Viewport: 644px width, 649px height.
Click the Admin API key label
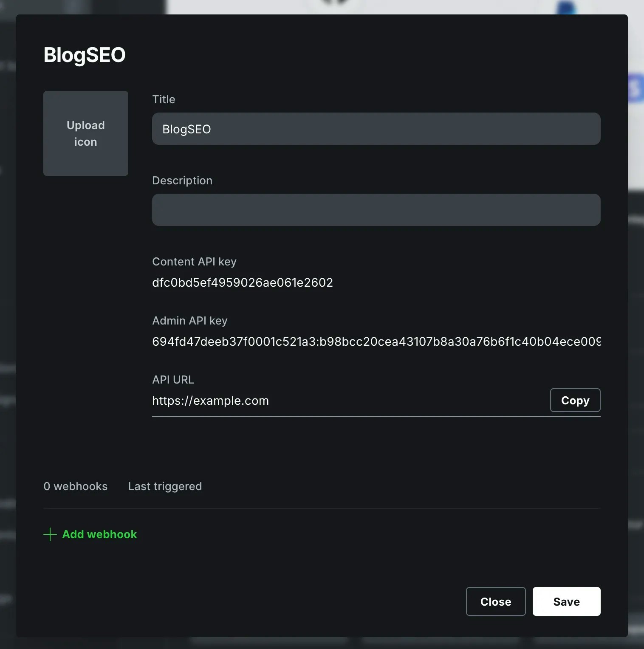point(189,320)
